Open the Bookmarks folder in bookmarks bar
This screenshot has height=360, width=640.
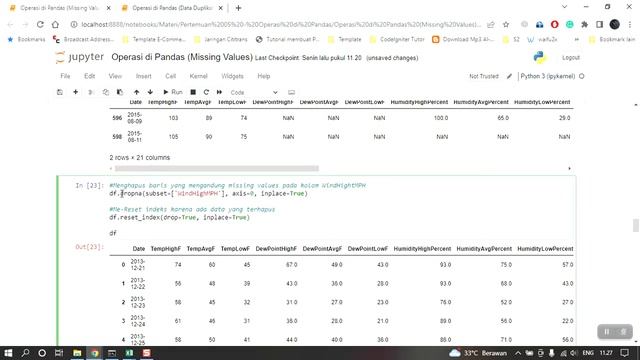(x=26, y=40)
